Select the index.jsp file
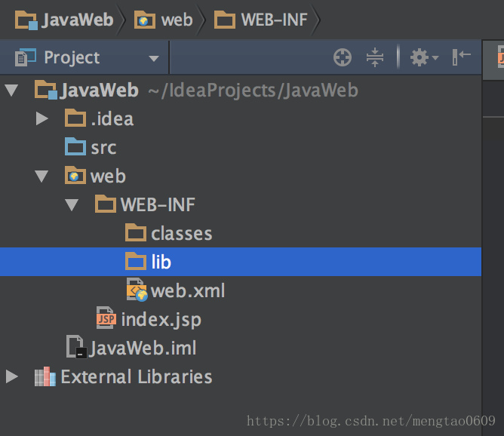This screenshot has height=436, width=504. [241, 319]
